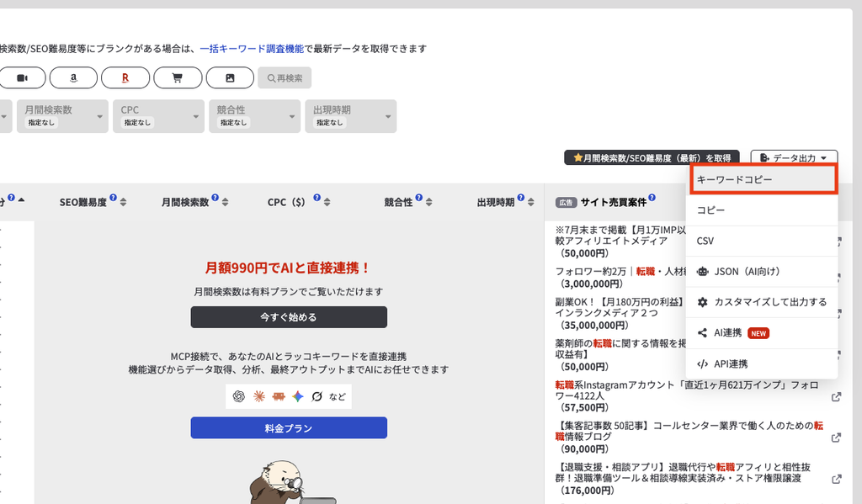Select the shopping cart source icon
Viewport: 862px width, 504px height.
click(x=178, y=78)
